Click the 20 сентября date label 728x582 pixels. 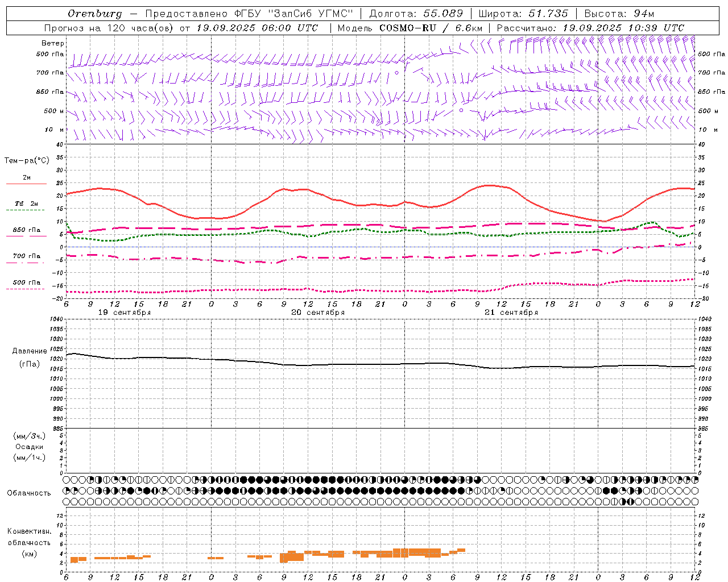pyautogui.click(x=318, y=313)
